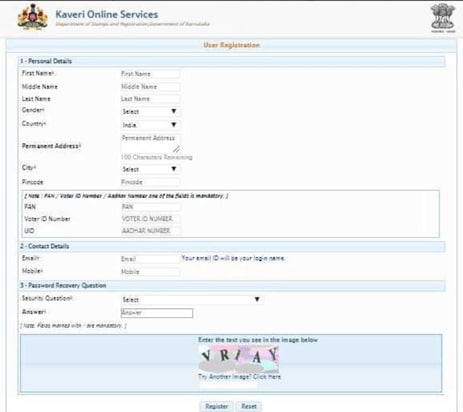This screenshot has width=463, height=412.
Task: Focus the Last Name input field
Action: point(150,99)
